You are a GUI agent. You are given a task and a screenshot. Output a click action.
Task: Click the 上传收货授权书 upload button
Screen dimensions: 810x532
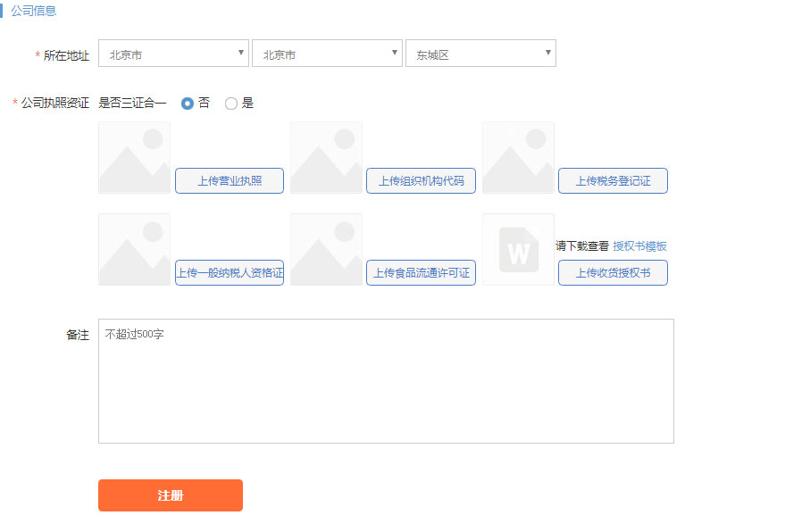(613, 273)
